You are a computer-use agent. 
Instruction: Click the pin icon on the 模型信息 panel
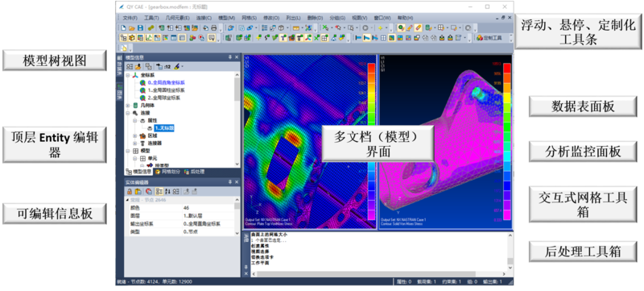click(x=231, y=57)
